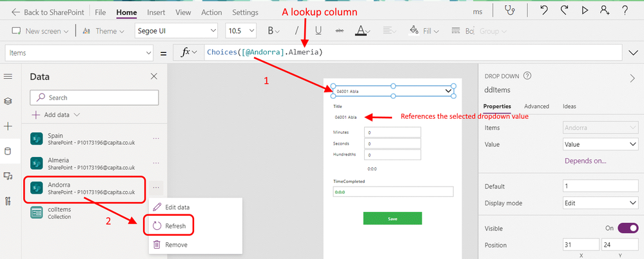Open Help question mark icon
Image resolution: width=644 pixels, height=259 pixels.
[625, 12]
